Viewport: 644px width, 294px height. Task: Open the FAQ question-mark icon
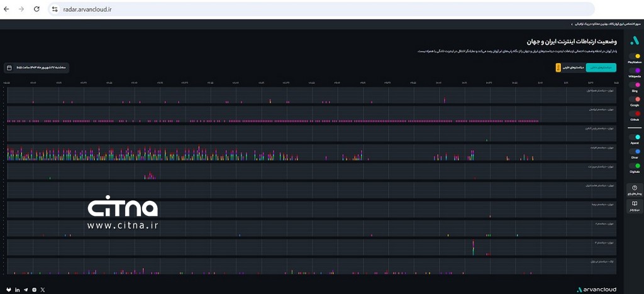pos(635,189)
